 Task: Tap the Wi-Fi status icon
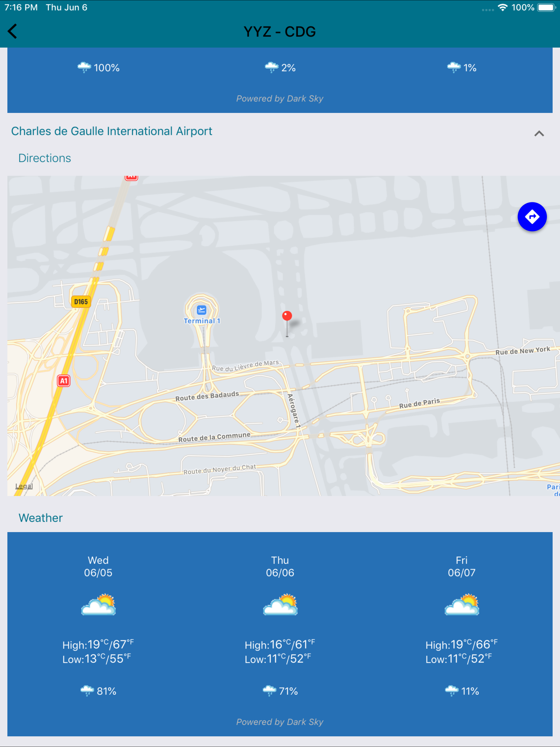[x=503, y=7]
